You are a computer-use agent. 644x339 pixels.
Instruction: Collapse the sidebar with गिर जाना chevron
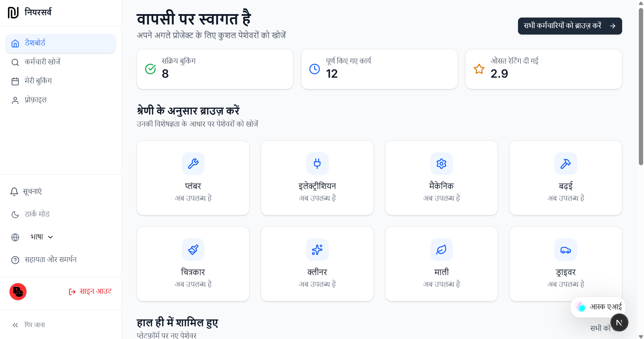tap(14, 325)
